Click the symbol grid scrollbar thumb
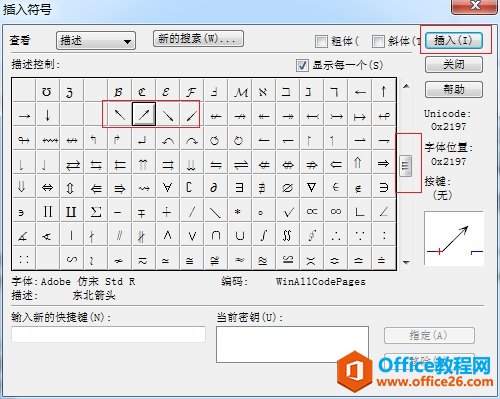Screen dimensions: 500x399 406,166
